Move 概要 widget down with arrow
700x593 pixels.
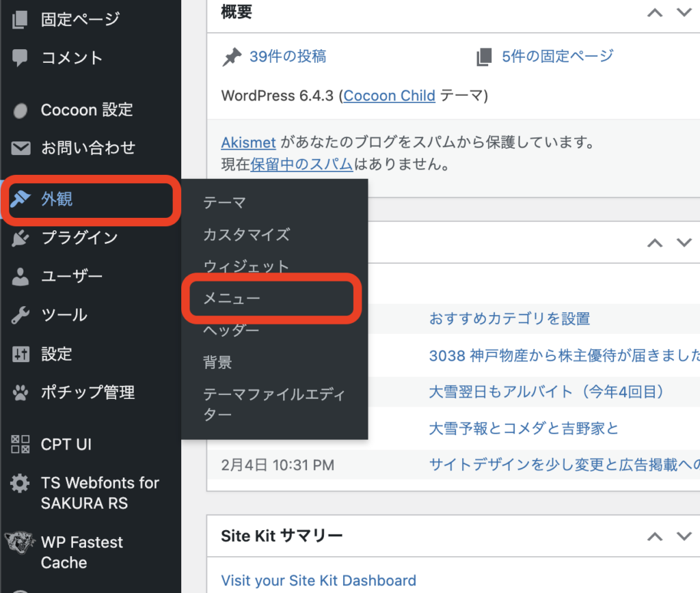[x=684, y=13]
